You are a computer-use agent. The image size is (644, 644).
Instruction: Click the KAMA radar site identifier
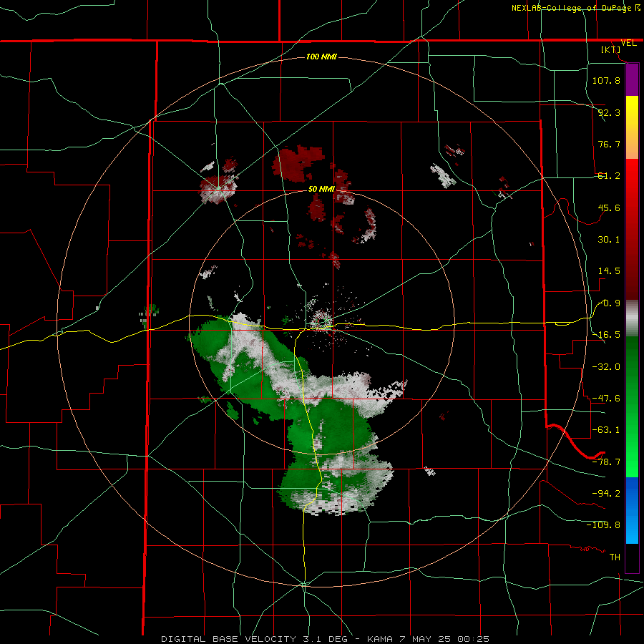click(x=381, y=639)
